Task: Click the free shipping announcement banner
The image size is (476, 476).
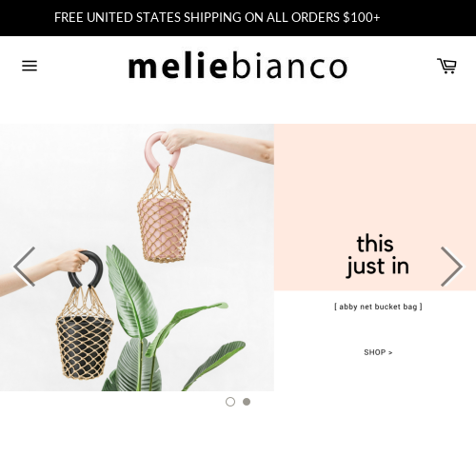Action: click(x=238, y=18)
